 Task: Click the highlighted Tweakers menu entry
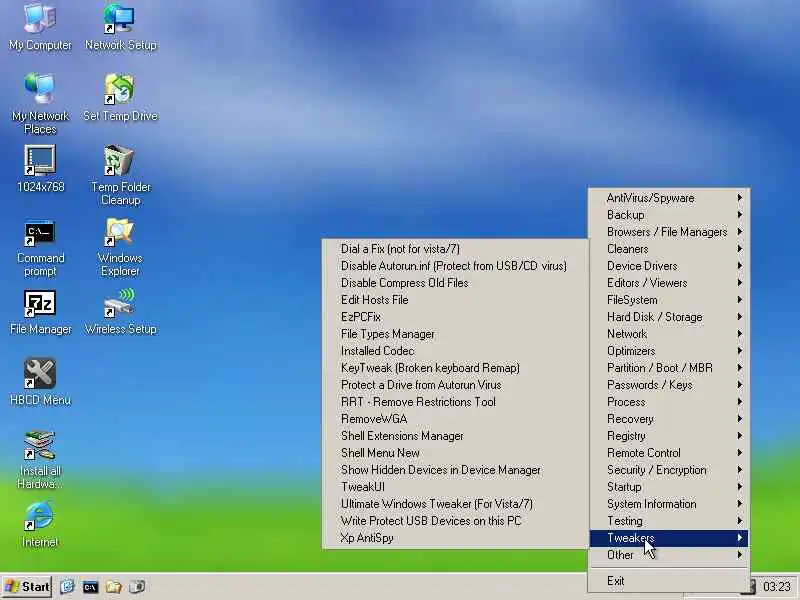click(x=669, y=538)
